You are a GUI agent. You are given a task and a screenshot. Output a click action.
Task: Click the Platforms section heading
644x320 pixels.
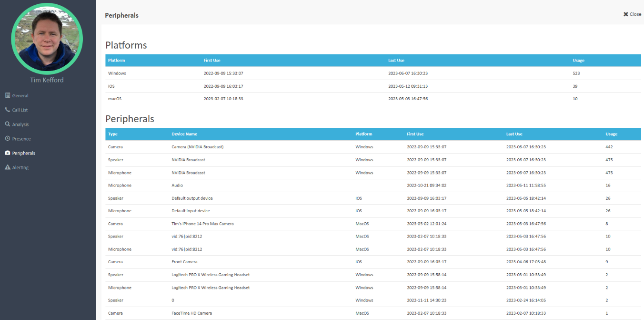point(126,45)
